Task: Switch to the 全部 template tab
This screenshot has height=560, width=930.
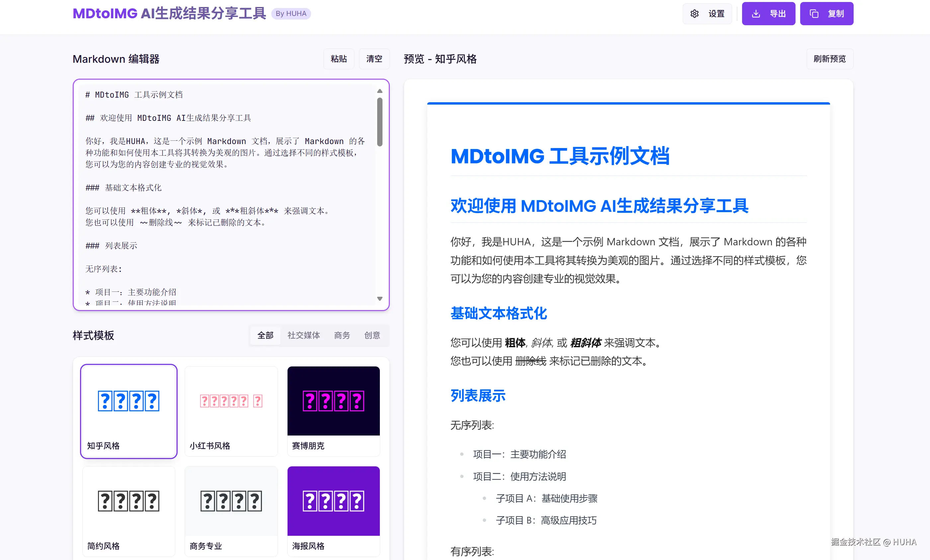Action: coord(265,335)
